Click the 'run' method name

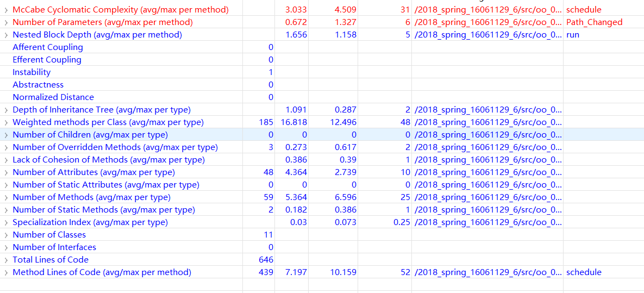573,35
